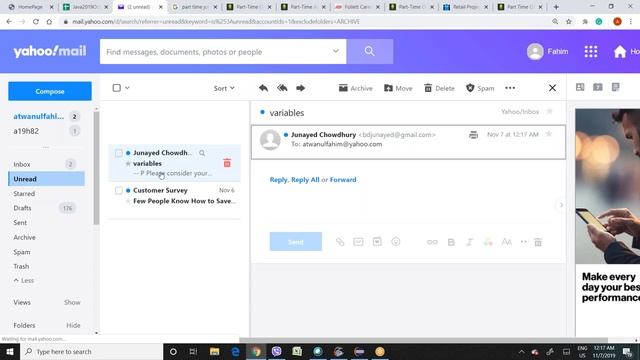The height and width of the screenshot is (360, 640).
Task: Toggle italic text in reply toolbar
Action: point(469,242)
